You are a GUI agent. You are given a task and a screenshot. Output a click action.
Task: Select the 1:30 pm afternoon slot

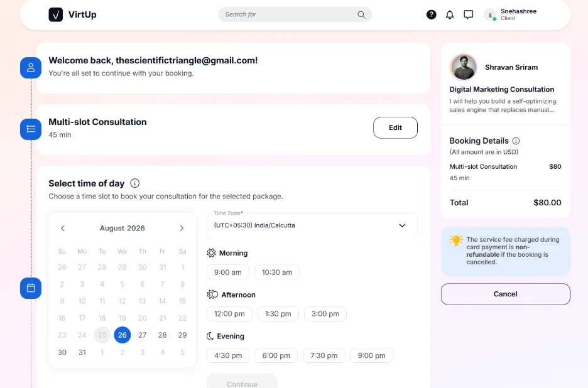pos(278,314)
